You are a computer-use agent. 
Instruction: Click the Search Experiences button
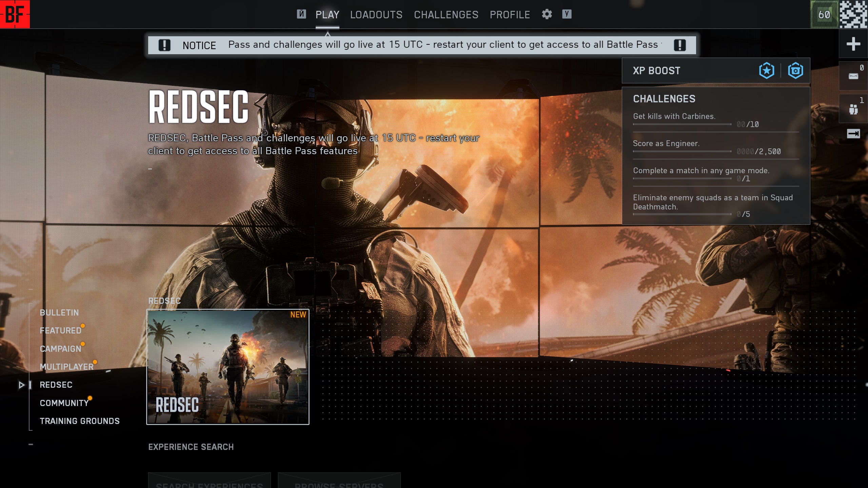point(209,481)
